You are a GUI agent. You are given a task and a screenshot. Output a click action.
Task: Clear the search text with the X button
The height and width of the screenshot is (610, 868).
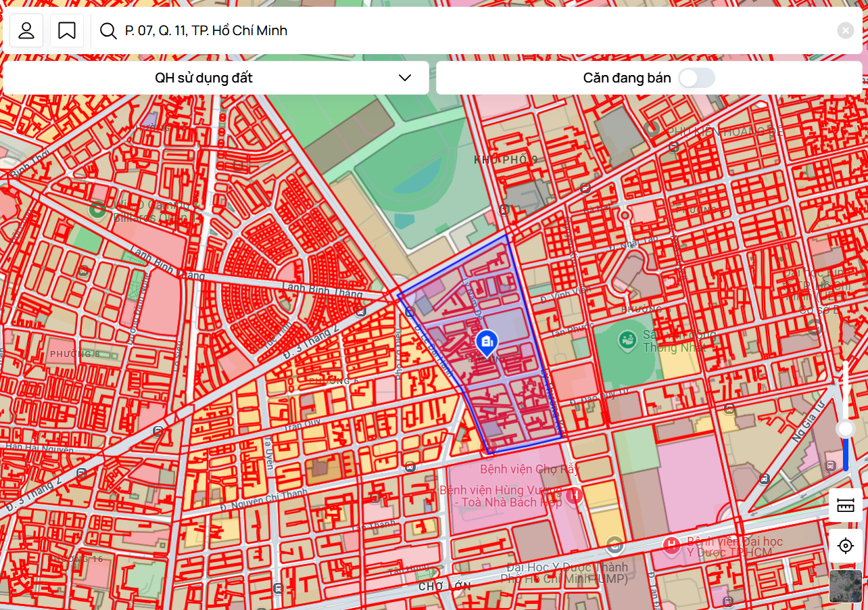click(x=846, y=30)
